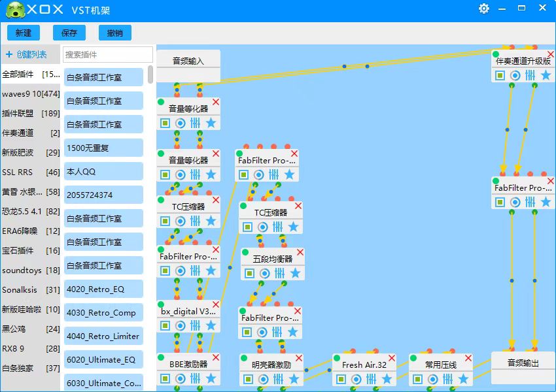Remove 五段均衡器 node with red X
Image resolution: width=556 pixels, height=392 pixels.
point(300,252)
